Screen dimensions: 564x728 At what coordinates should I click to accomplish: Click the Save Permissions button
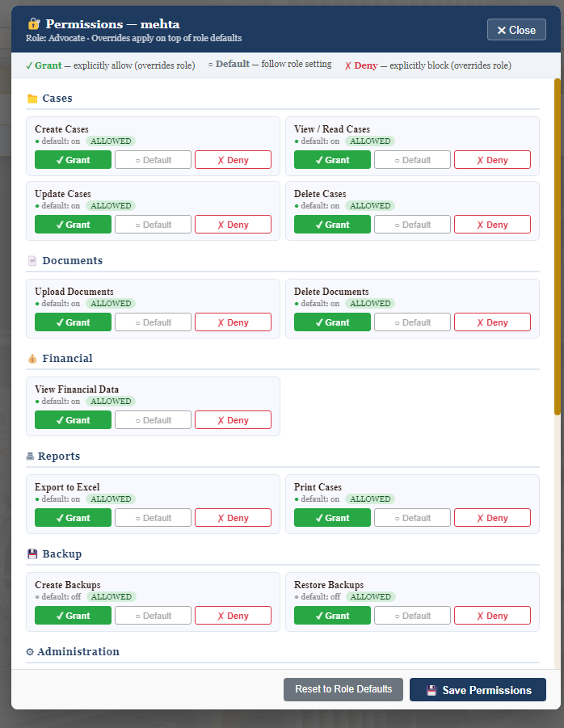click(x=478, y=689)
